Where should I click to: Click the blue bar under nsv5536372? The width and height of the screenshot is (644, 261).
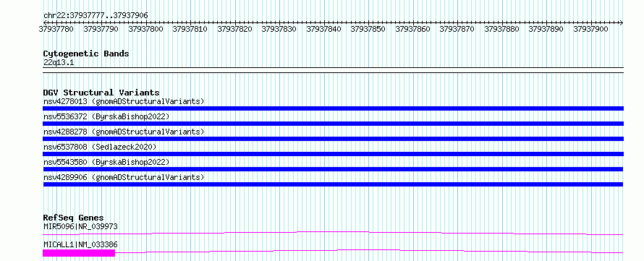333,124
